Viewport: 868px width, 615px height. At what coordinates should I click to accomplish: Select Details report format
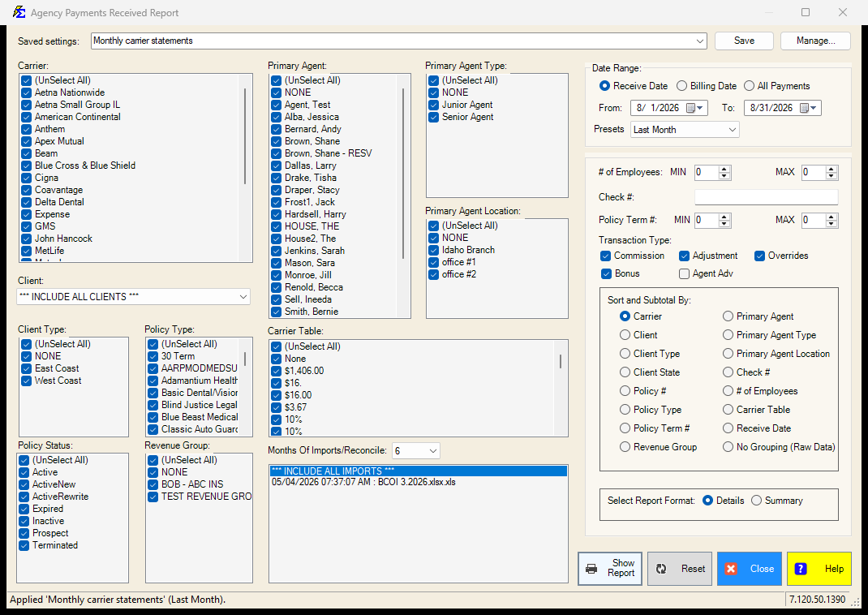707,501
